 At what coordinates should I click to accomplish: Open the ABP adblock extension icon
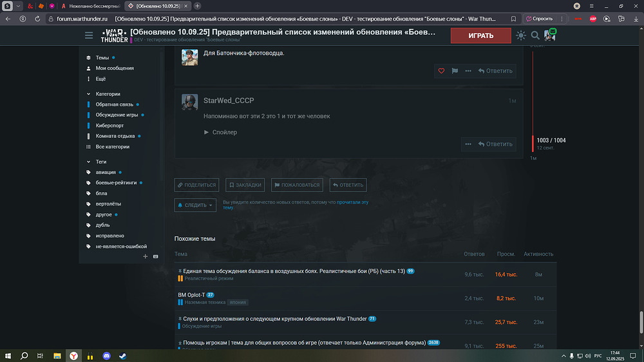[x=592, y=19]
